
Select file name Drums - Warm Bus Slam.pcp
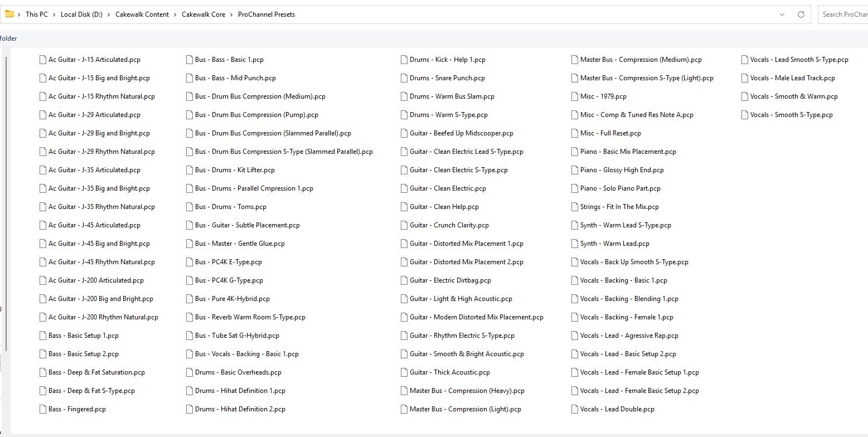pos(452,96)
